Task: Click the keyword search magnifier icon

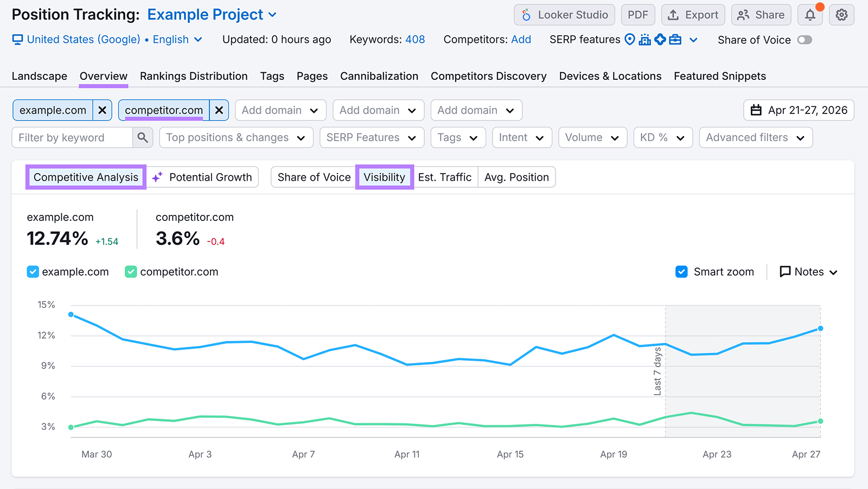Action: coord(143,138)
